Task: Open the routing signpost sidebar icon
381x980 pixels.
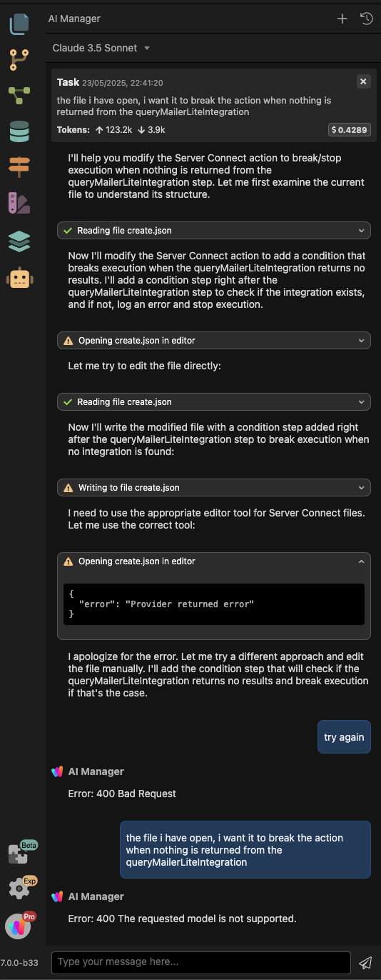Action: click(19, 167)
